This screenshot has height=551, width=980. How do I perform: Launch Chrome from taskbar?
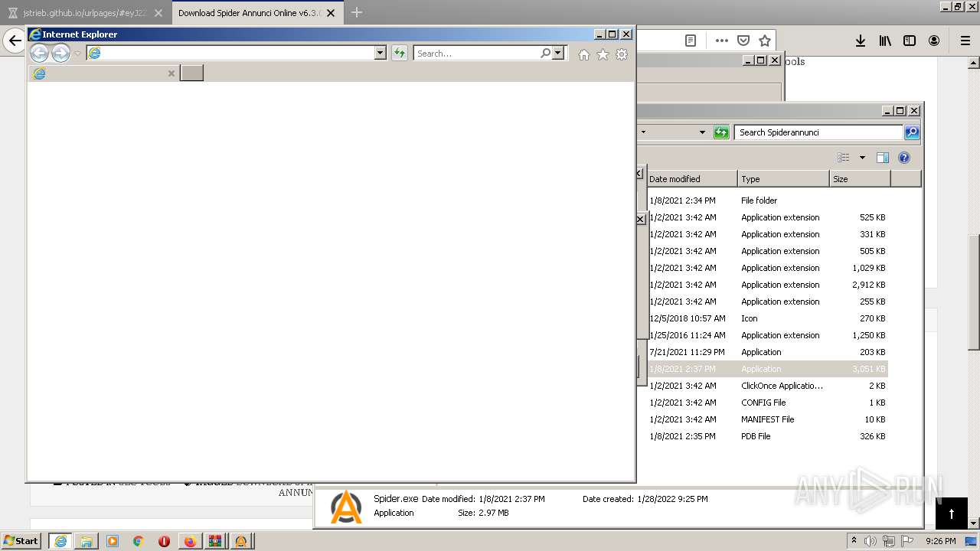pyautogui.click(x=139, y=541)
